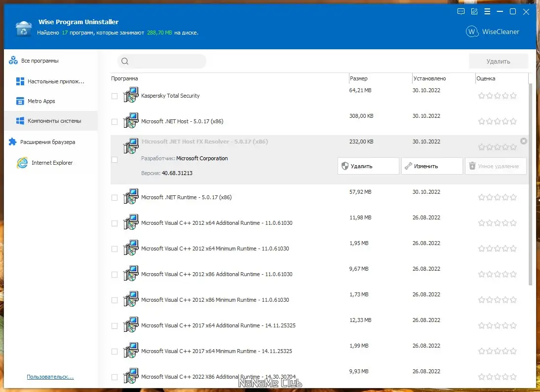Click the Wise Program Uninstaller trash icon
The height and width of the screenshot is (392, 540).
[24, 28]
